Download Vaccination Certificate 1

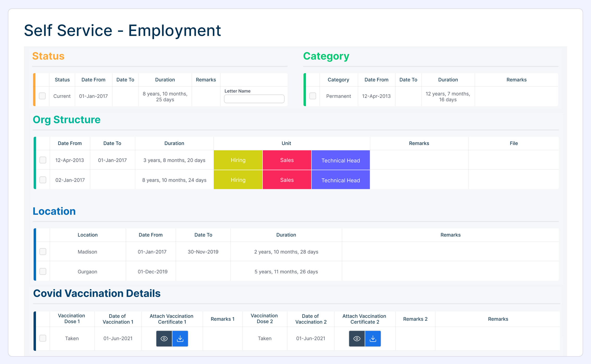click(x=180, y=338)
